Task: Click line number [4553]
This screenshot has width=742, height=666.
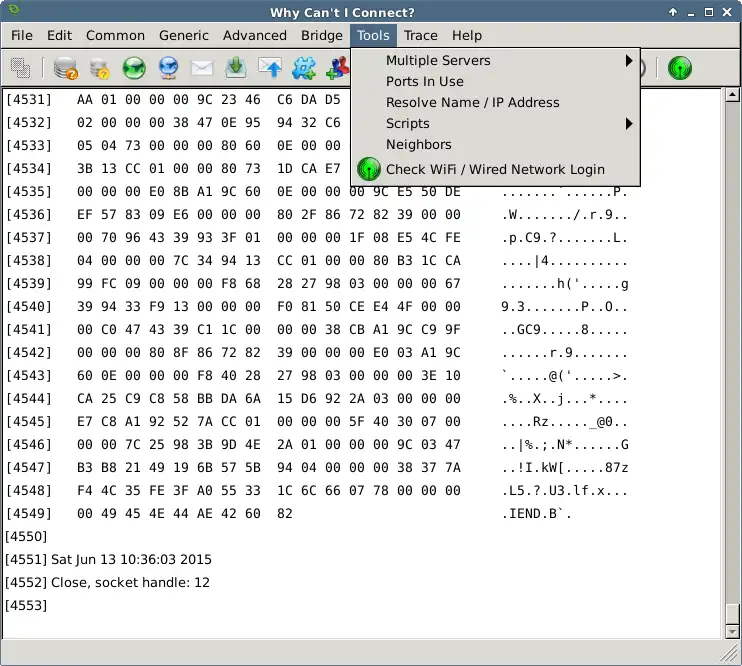Action: (x=26, y=605)
